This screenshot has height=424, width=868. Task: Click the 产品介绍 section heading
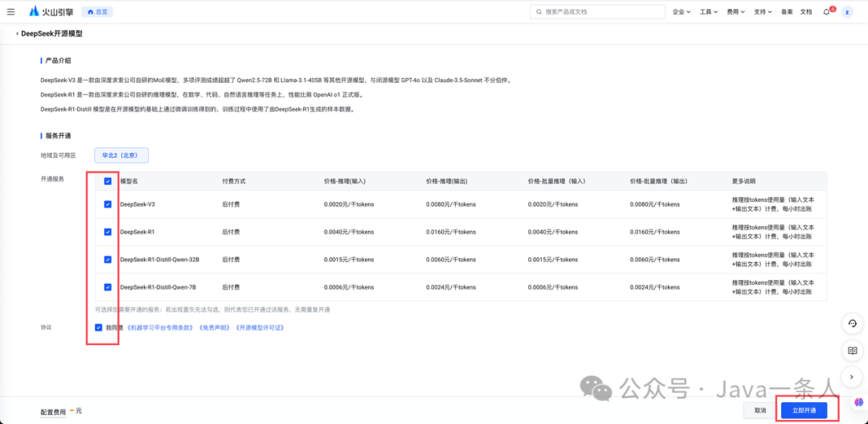tap(57, 60)
